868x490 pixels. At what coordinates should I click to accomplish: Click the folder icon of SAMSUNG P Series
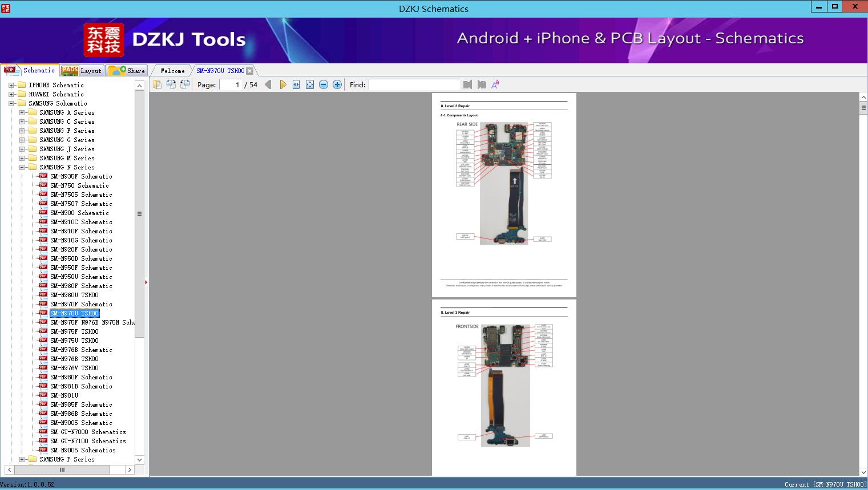(x=33, y=459)
